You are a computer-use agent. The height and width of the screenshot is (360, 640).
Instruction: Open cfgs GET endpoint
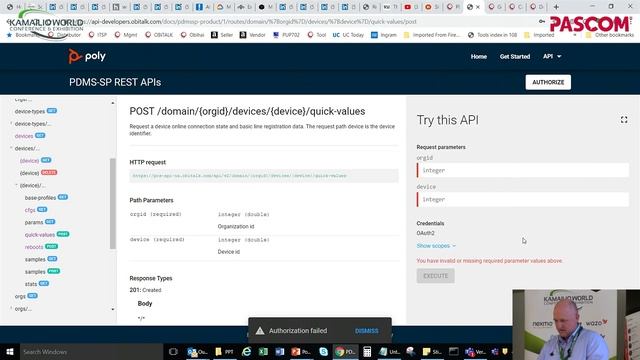click(36, 210)
